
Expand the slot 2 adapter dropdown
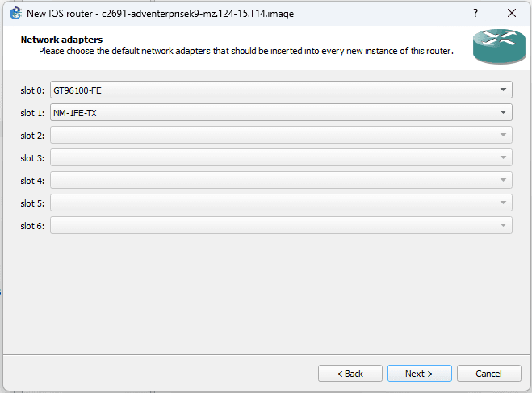tap(281, 136)
